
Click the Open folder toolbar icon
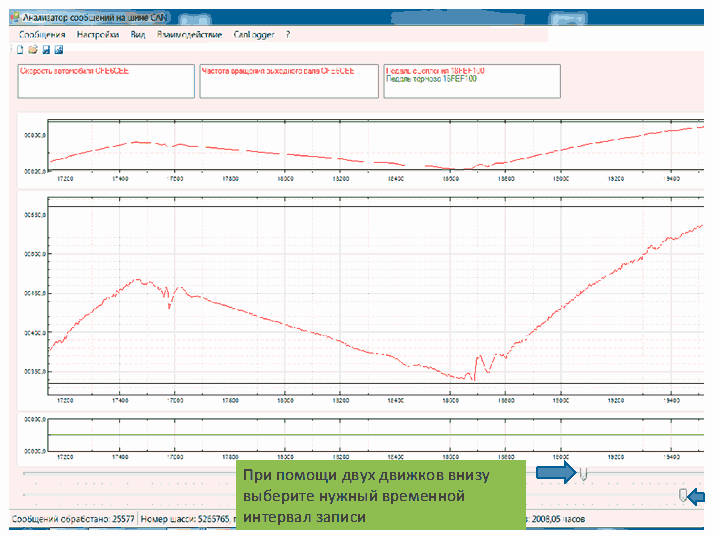[x=33, y=49]
